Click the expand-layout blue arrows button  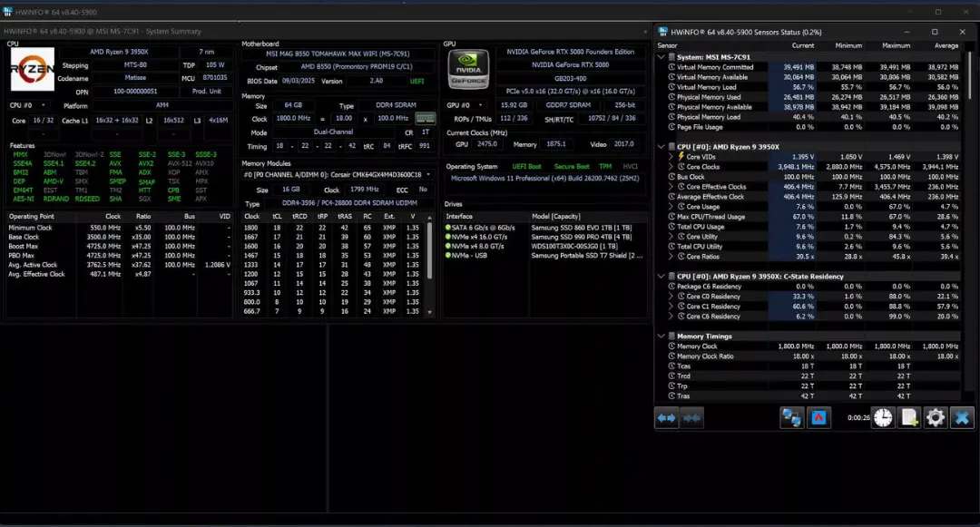pyautogui.click(x=666, y=418)
